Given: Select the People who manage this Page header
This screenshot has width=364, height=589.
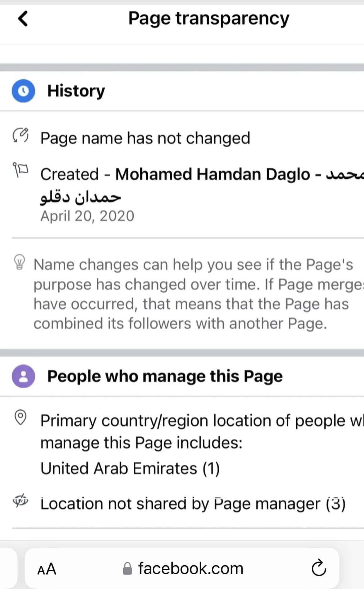Looking at the screenshot, I should point(165,376).
